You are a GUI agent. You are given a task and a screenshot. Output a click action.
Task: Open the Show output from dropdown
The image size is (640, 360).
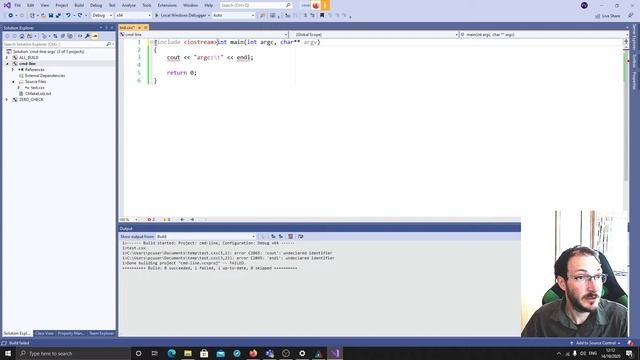click(206, 236)
